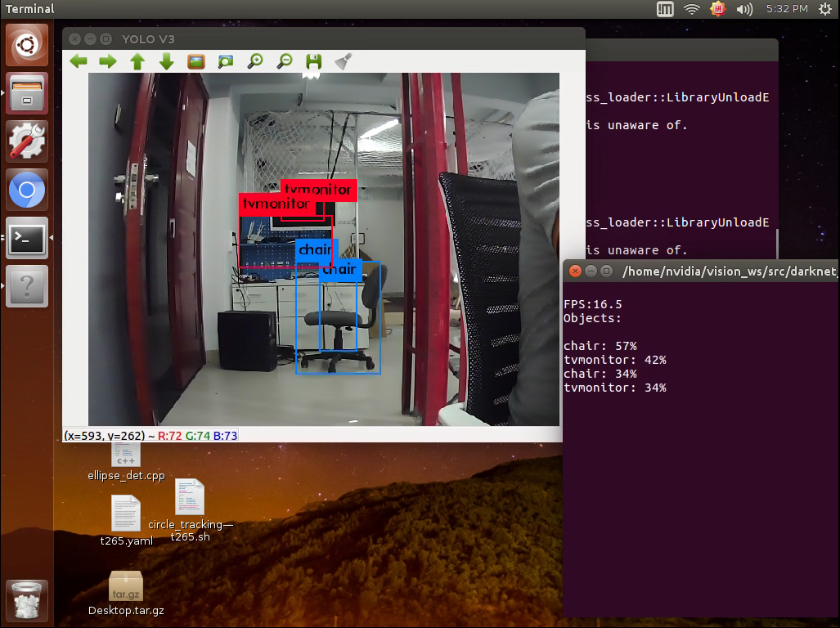Click the orange notification indicator in top panel
Viewport: 840px width, 628px height.
click(x=718, y=8)
